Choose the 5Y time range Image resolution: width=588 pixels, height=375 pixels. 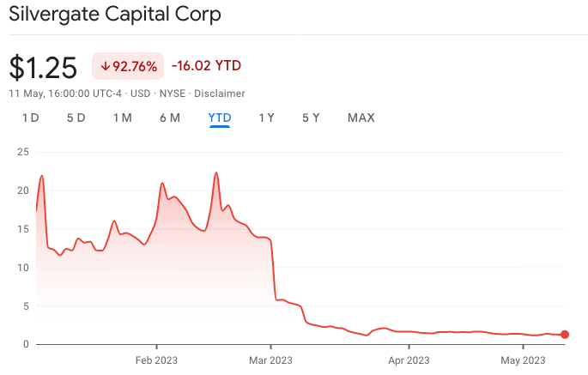pyautogui.click(x=311, y=118)
